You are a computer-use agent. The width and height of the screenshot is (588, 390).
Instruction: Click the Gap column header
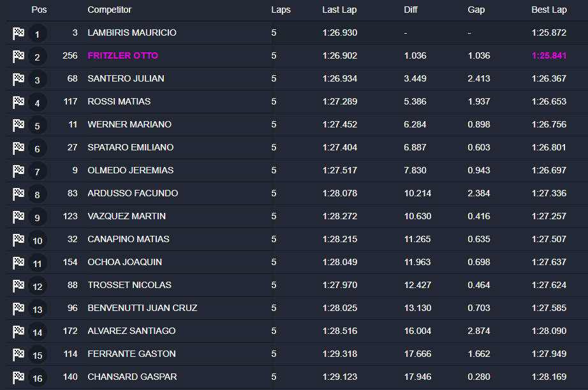coord(476,10)
